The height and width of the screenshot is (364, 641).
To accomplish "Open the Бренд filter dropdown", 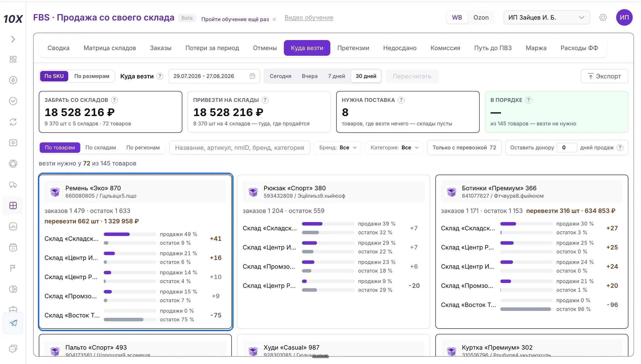I will (x=338, y=148).
